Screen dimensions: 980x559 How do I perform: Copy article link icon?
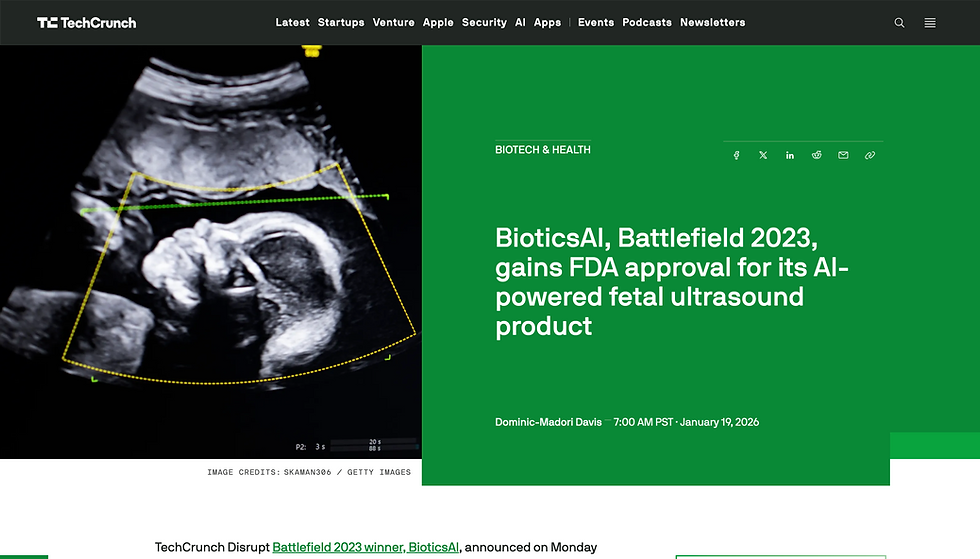(x=870, y=155)
